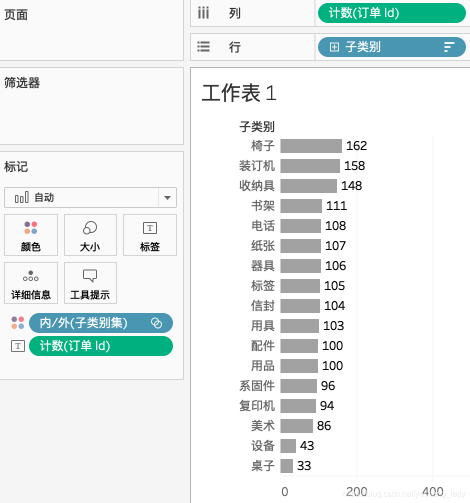
Task: Click the Filters (筛选器) shelf header
Action: (x=22, y=83)
